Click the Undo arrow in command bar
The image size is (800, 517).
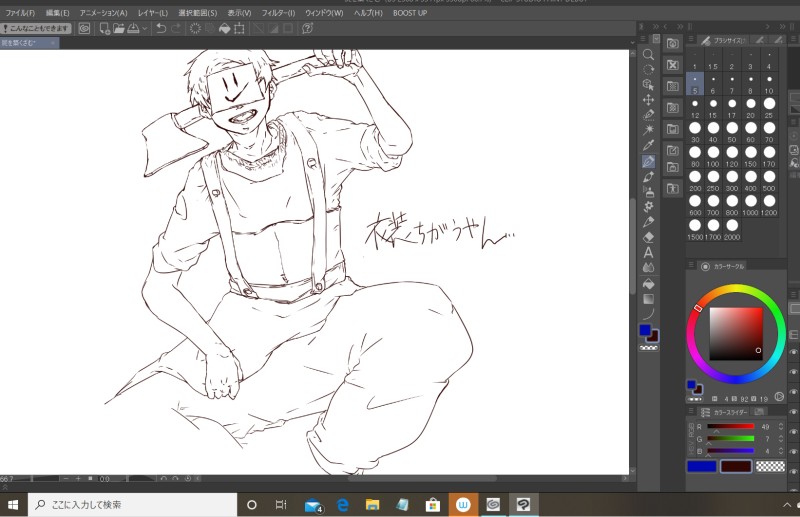pyautogui.click(x=161, y=28)
